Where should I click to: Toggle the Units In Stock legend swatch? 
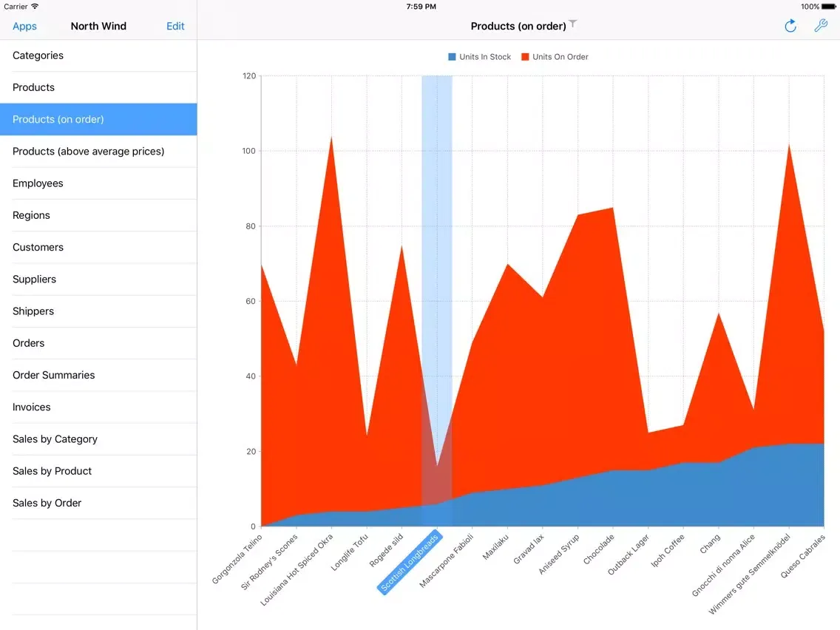click(x=452, y=57)
